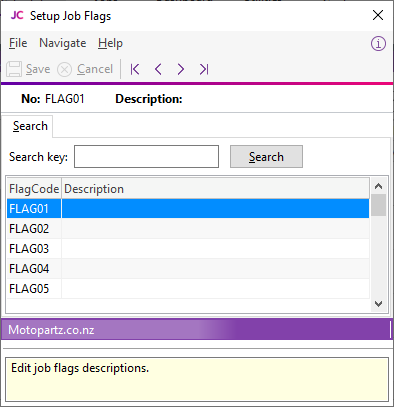This screenshot has height=407, width=394.
Task: Open the Help menu
Action: pyautogui.click(x=110, y=43)
